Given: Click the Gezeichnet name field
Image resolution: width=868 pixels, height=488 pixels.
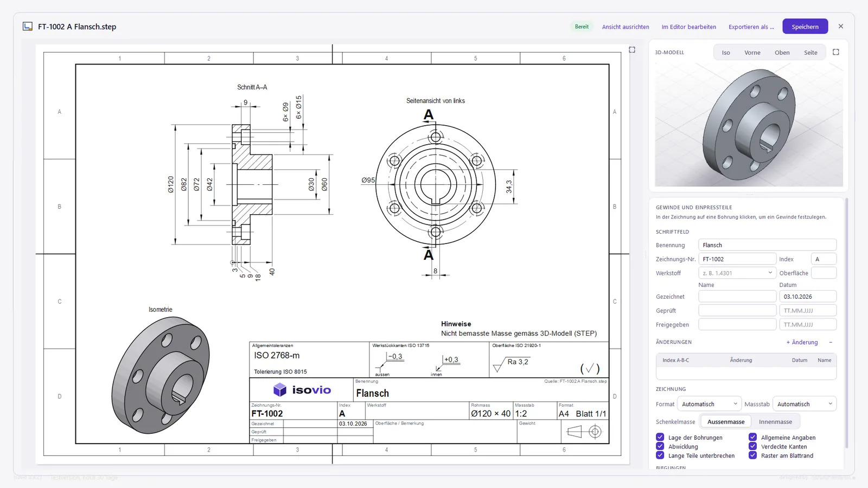Looking at the screenshot, I should (737, 296).
